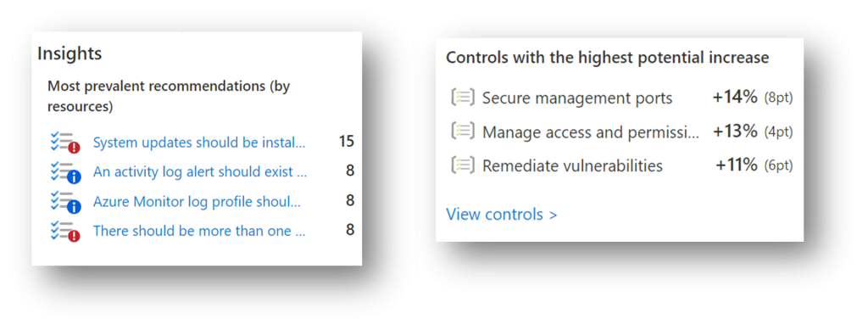
Task: Click the +13% potential increase value
Action: 735,131
